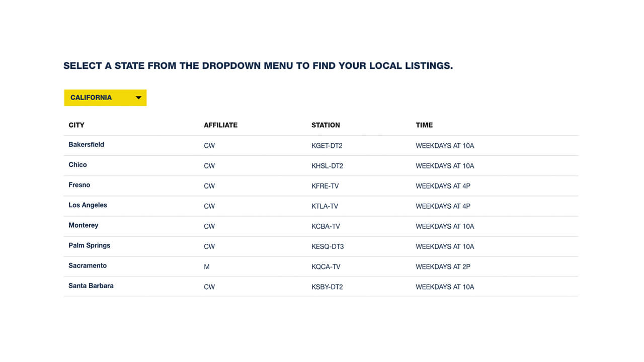
Task: Click WEEKDAYS AT 2P in Sacramento row
Action: pos(443,266)
